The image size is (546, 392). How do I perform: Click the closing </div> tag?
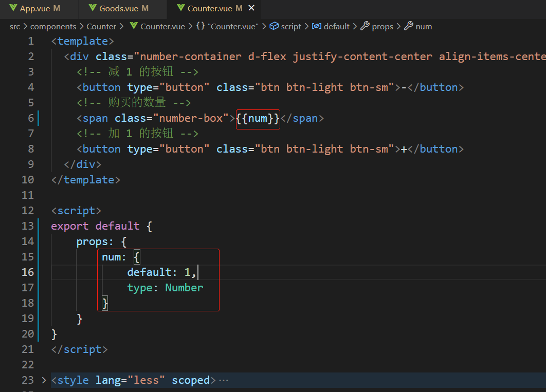click(83, 164)
